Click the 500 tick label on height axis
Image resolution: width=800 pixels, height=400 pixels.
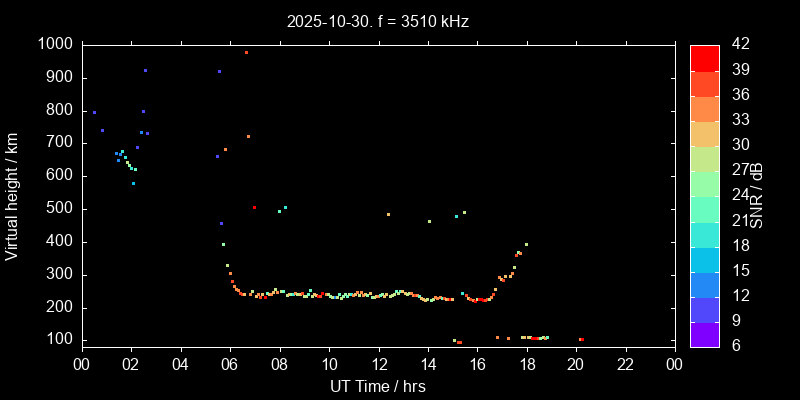coord(59,209)
